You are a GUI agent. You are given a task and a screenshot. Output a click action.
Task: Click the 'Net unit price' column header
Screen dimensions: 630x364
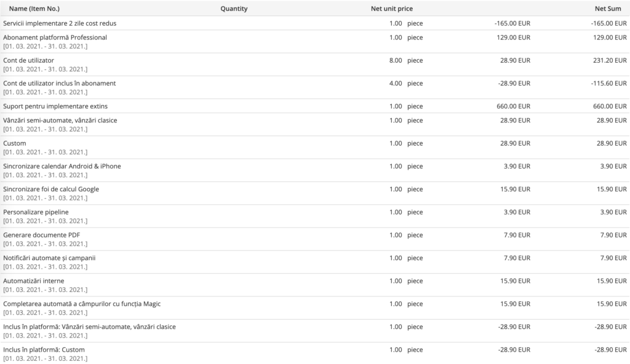pos(392,9)
